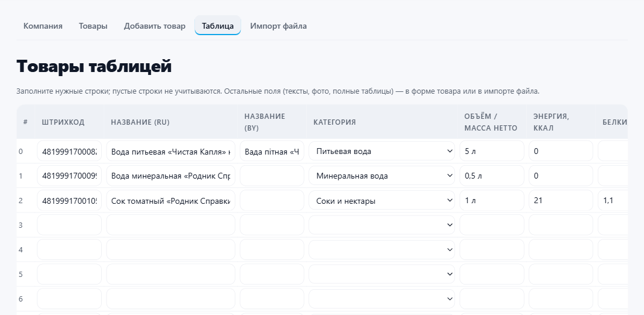Screen dimensions: 644x315
Task: Edit protein field showing 1,1
Action: coord(613,200)
